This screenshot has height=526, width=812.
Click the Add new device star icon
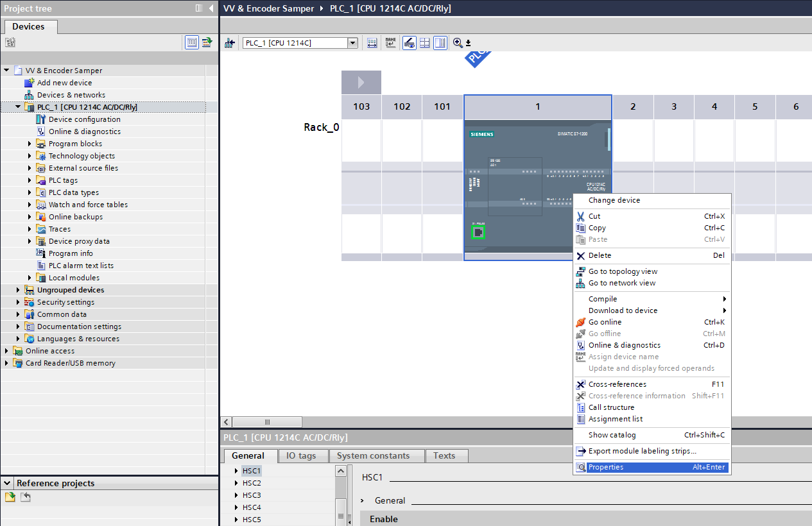point(30,83)
